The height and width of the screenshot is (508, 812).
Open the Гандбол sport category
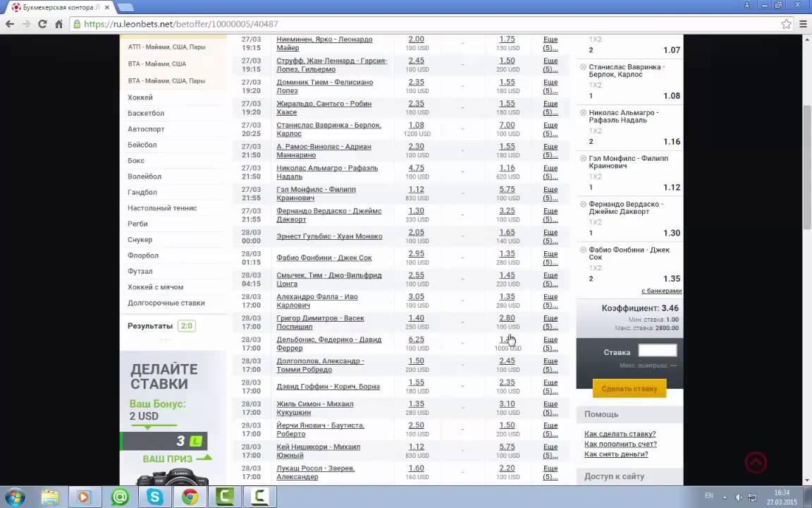(142, 193)
